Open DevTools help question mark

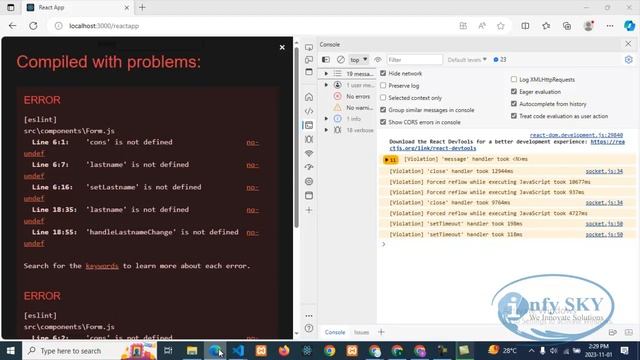(309, 328)
